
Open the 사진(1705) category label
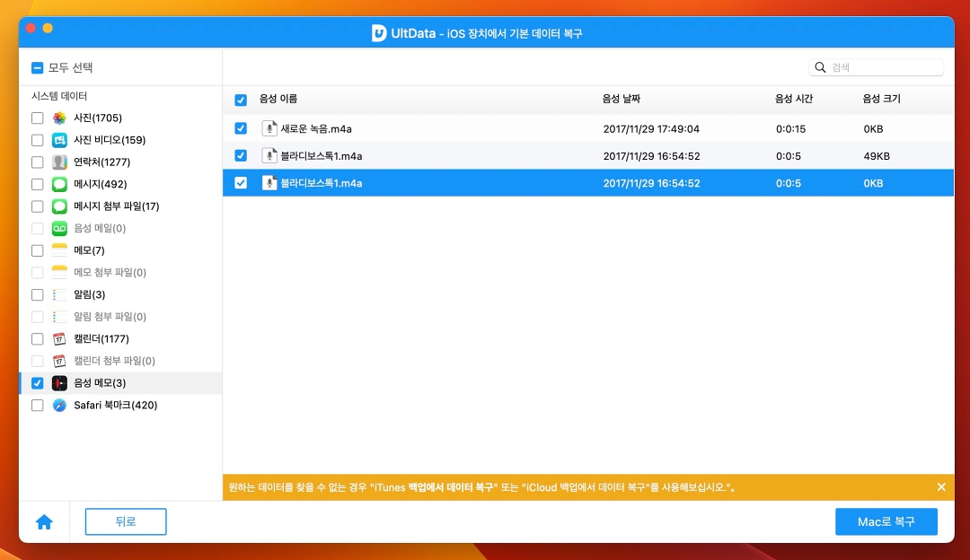pos(98,118)
